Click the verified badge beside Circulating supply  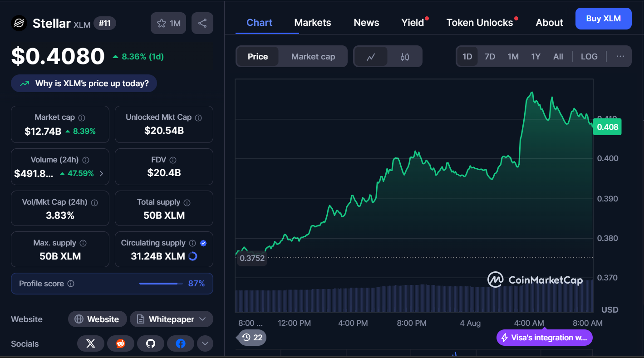(x=203, y=243)
